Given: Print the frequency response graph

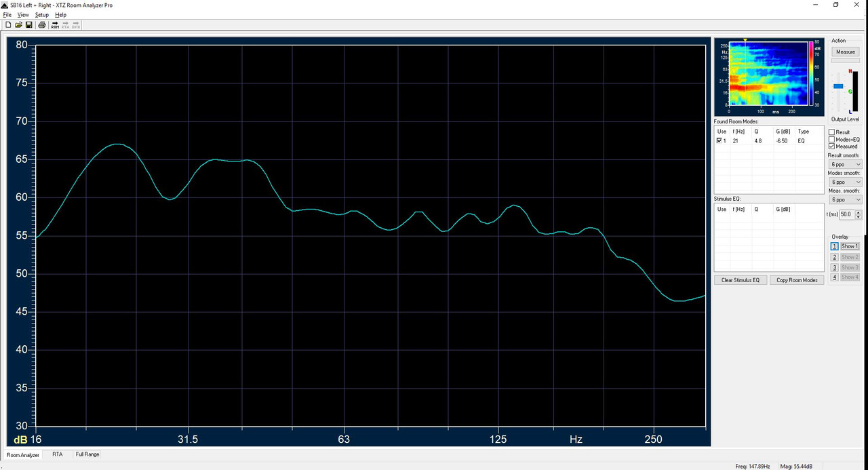Looking at the screenshot, I should pyautogui.click(x=42, y=25).
